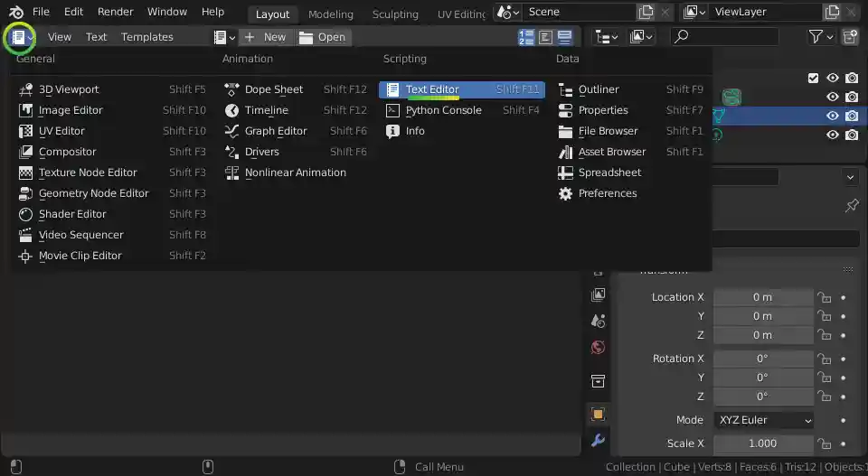Toggle the syntax highlighting button
868x476 pixels.
(x=565, y=37)
